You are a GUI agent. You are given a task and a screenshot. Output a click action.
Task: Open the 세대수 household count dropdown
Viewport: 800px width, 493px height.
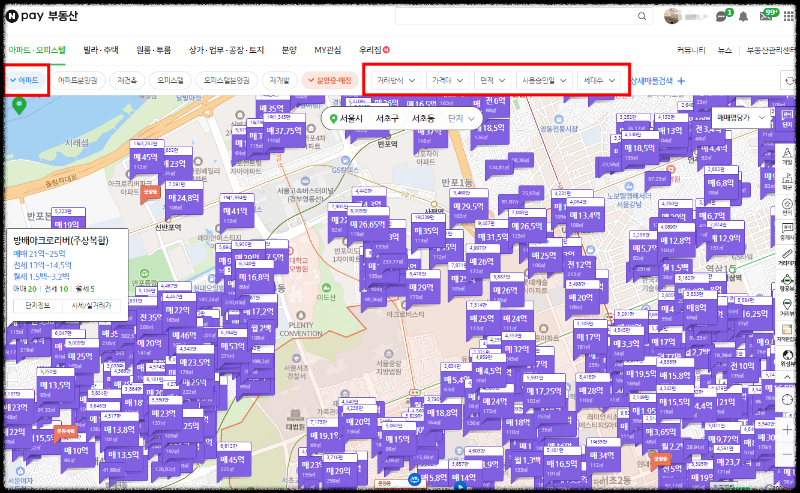tap(599, 80)
